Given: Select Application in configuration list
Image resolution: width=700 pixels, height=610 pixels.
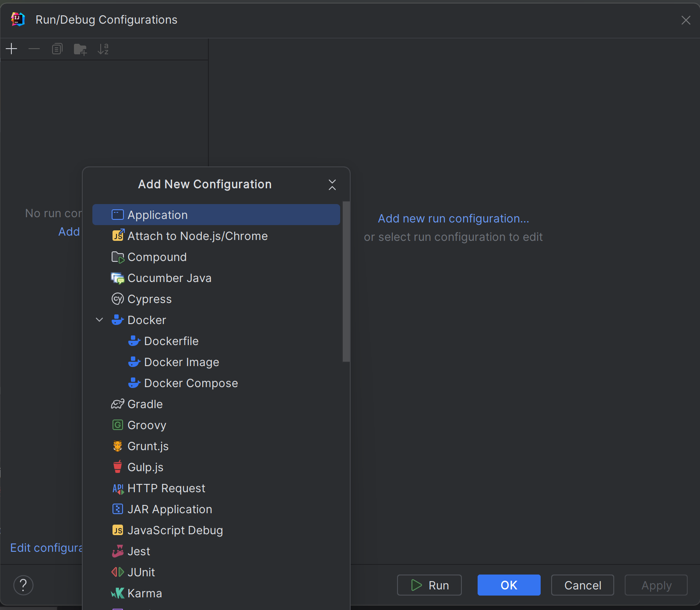Looking at the screenshot, I should [216, 215].
